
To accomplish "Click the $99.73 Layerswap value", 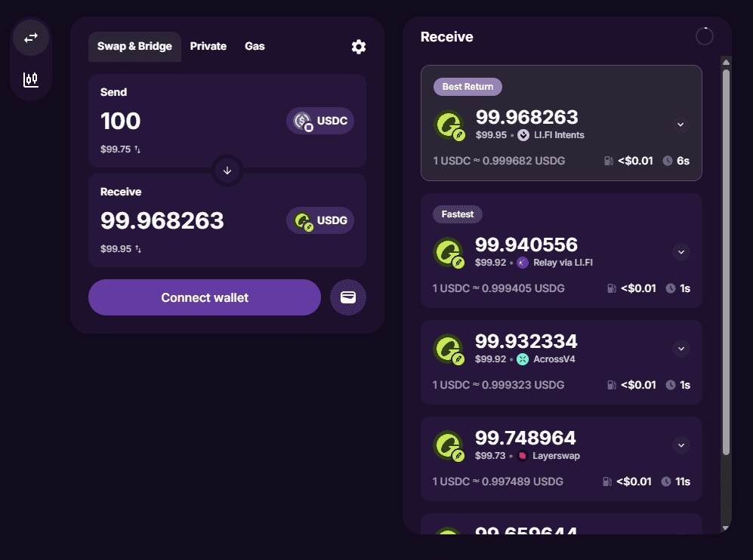I will pyautogui.click(x=490, y=456).
